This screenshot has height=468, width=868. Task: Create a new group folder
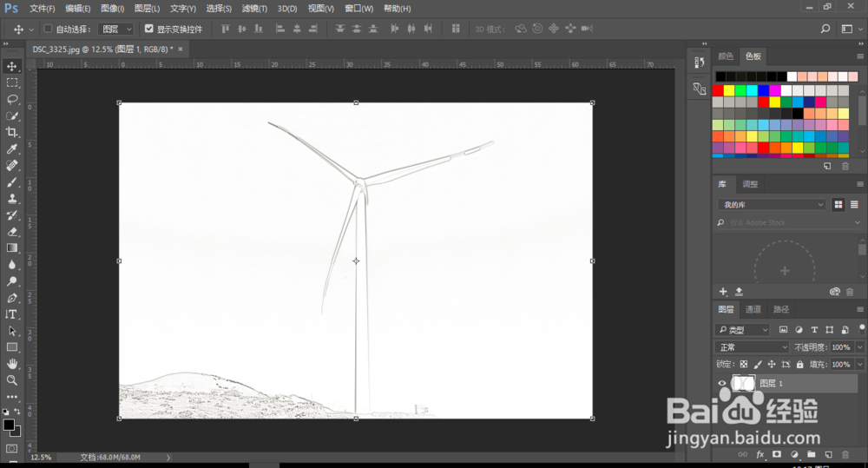(811, 455)
